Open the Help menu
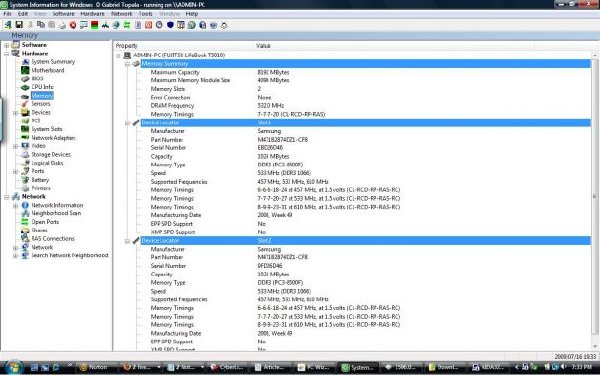Viewport: 600px width, 375px height. pyautogui.click(x=192, y=13)
